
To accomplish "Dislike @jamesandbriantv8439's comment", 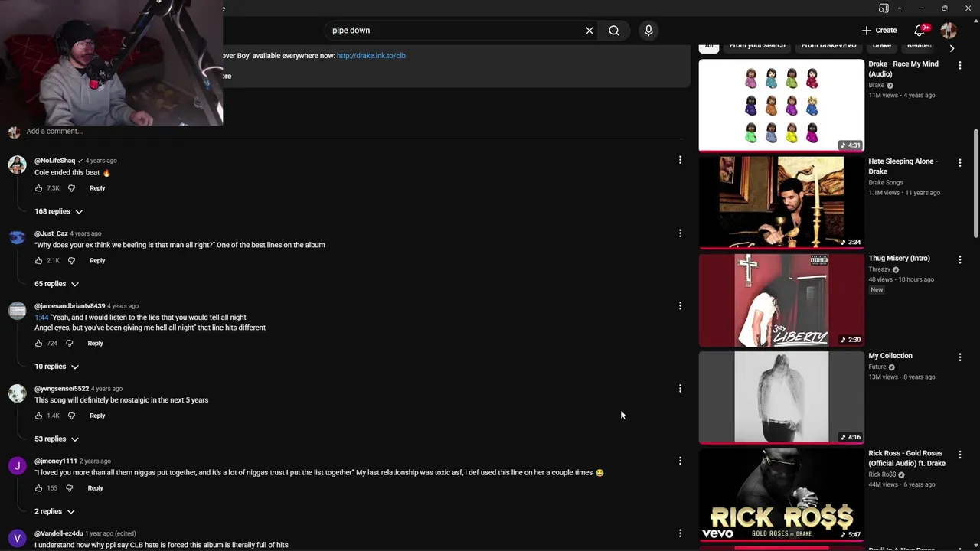I will click(x=69, y=344).
